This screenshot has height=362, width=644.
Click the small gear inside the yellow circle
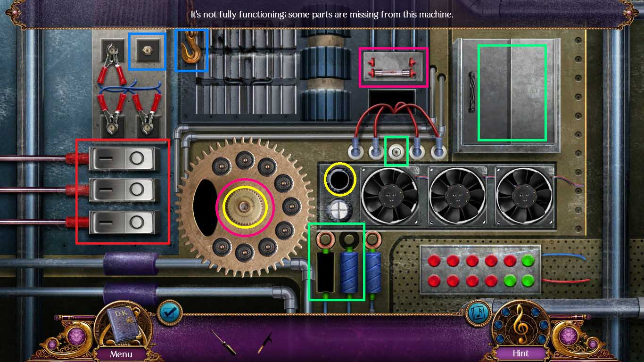click(x=244, y=206)
